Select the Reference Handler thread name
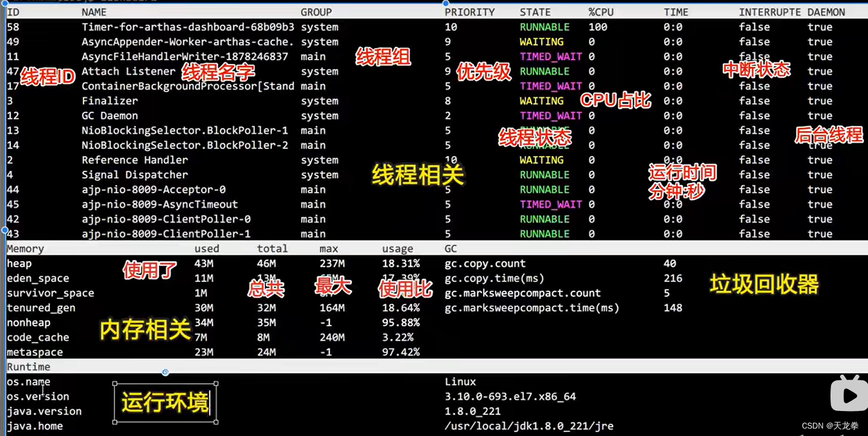The image size is (868, 436). 135,160
